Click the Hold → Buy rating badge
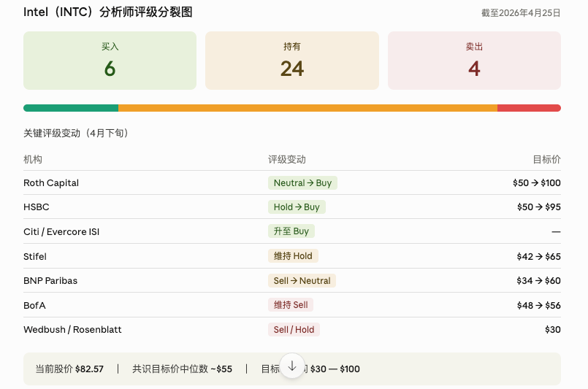Screen dimensions: 588x389 (x=297, y=207)
